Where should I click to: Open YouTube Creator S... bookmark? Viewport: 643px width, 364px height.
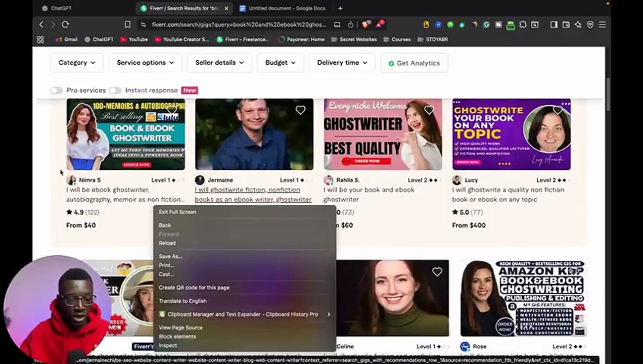point(181,39)
